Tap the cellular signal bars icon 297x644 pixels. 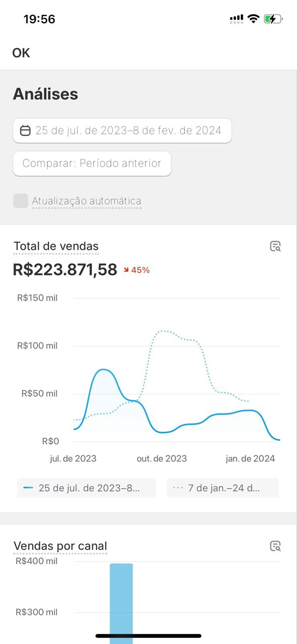point(236,19)
